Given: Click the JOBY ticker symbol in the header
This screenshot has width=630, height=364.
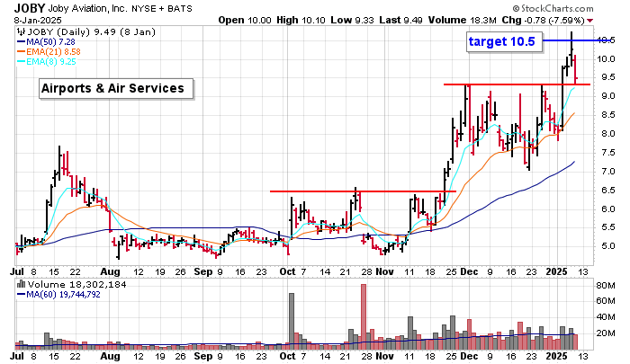Looking at the screenshot, I should click(x=30, y=8).
